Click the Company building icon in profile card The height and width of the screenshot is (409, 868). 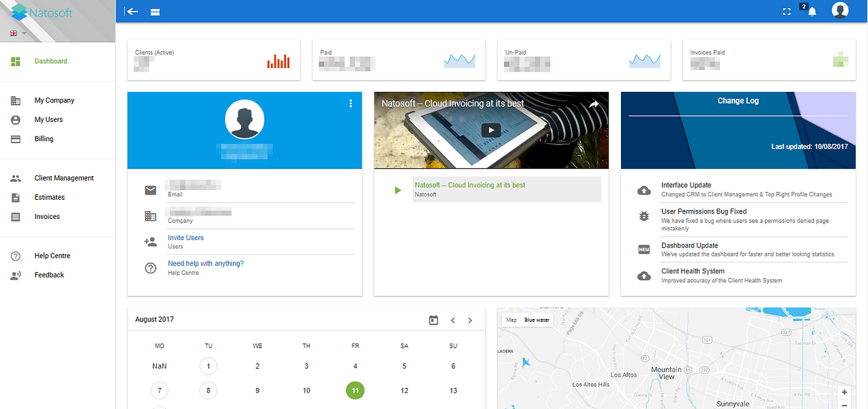tap(151, 216)
